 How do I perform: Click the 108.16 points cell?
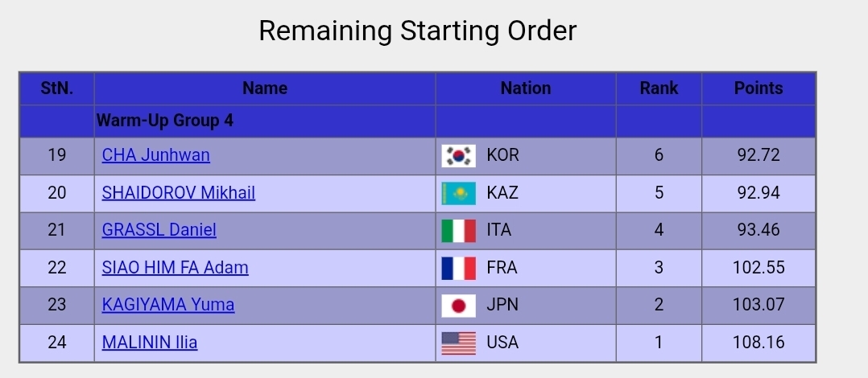point(758,343)
